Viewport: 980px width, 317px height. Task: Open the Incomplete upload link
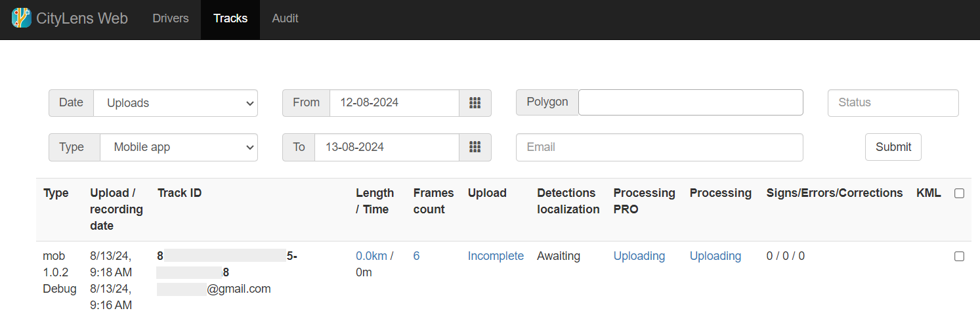coord(496,256)
